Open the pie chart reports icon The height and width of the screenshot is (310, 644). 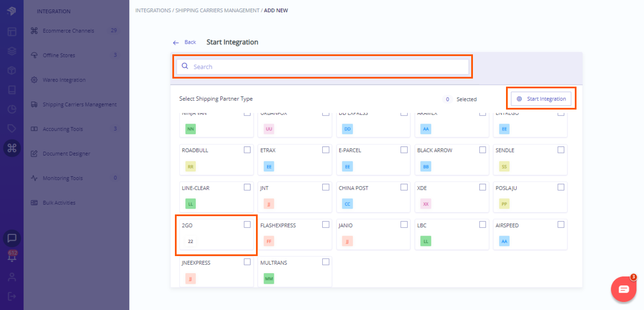tap(12, 109)
